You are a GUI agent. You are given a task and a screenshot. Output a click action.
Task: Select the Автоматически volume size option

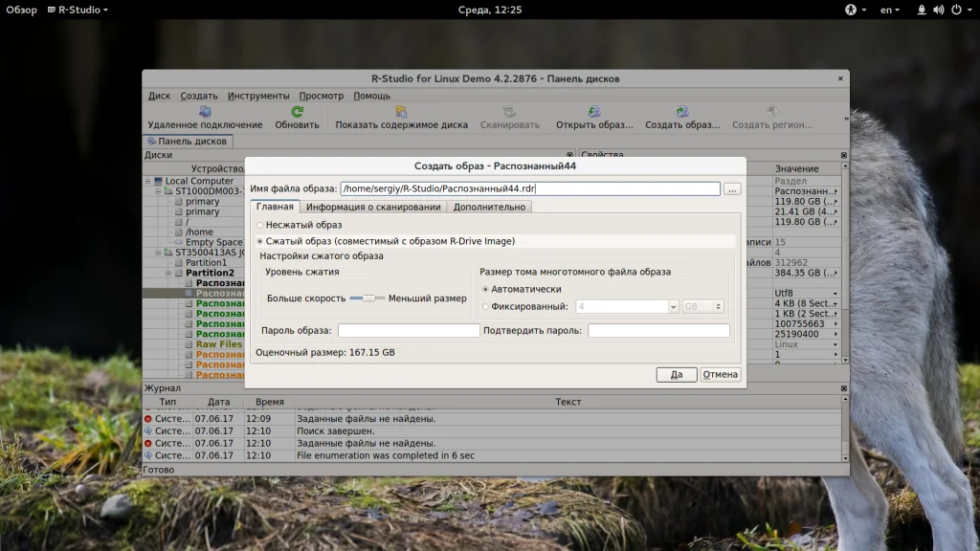485,289
